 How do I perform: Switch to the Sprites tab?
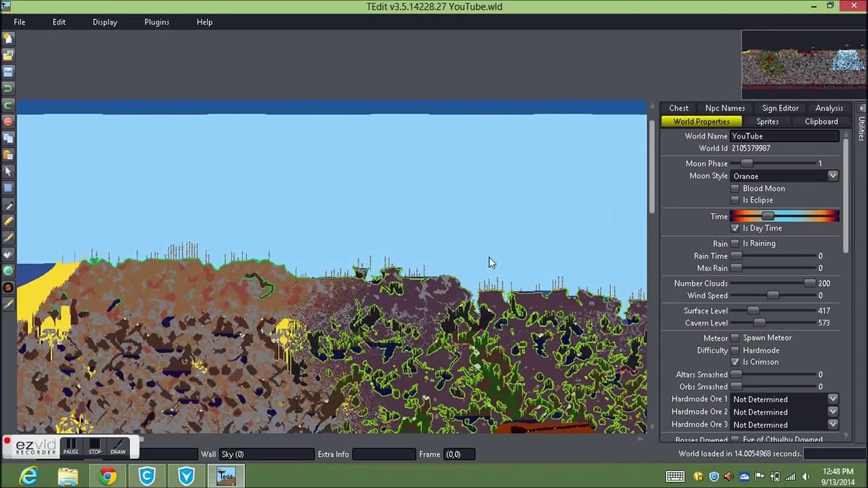(768, 122)
